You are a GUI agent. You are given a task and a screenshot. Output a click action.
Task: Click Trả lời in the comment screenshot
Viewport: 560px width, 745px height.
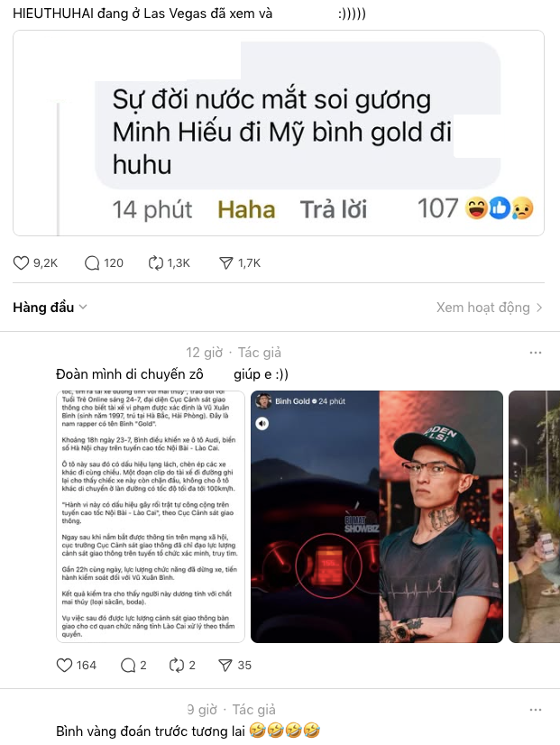(x=334, y=209)
